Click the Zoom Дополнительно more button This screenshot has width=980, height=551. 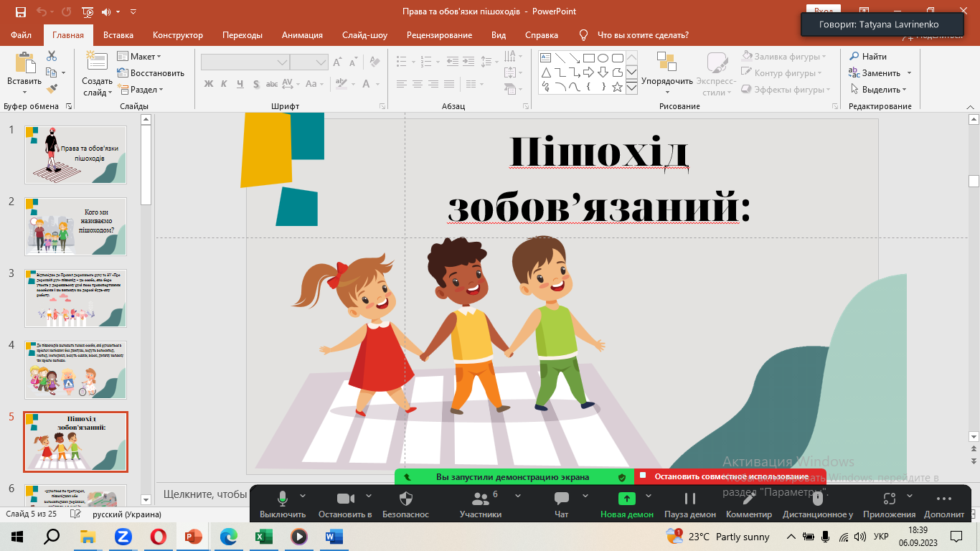point(944,504)
